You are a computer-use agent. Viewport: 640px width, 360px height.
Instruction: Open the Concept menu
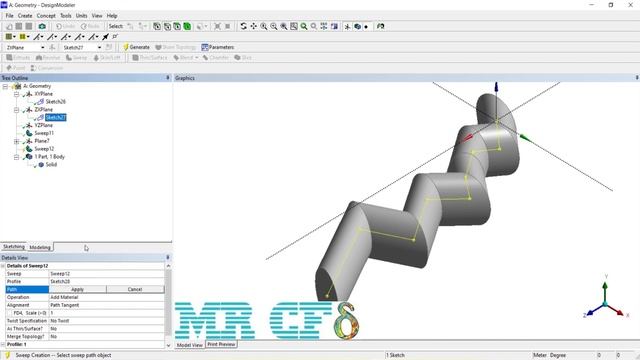pyautogui.click(x=46, y=16)
